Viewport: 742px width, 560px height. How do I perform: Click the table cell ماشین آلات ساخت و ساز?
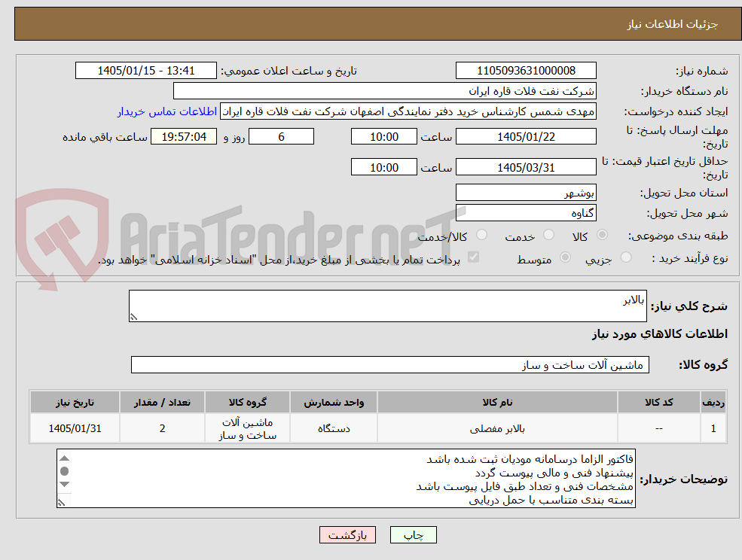(248, 428)
